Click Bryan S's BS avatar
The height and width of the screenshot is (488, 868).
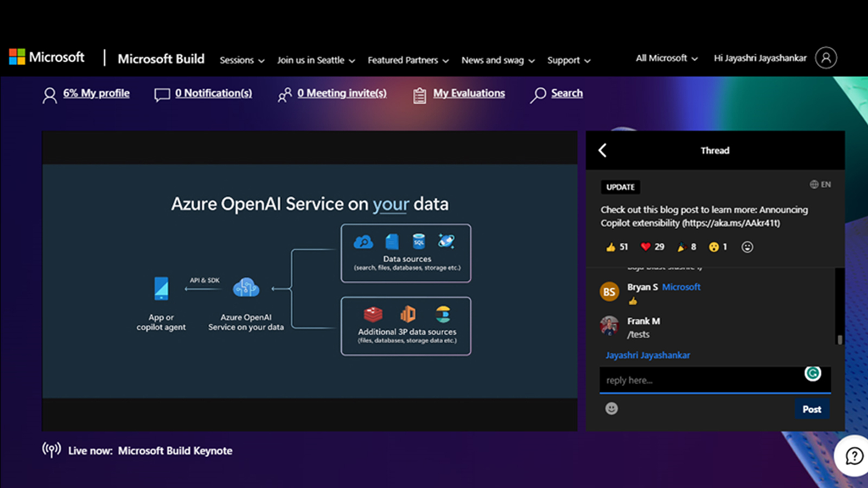point(609,292)
